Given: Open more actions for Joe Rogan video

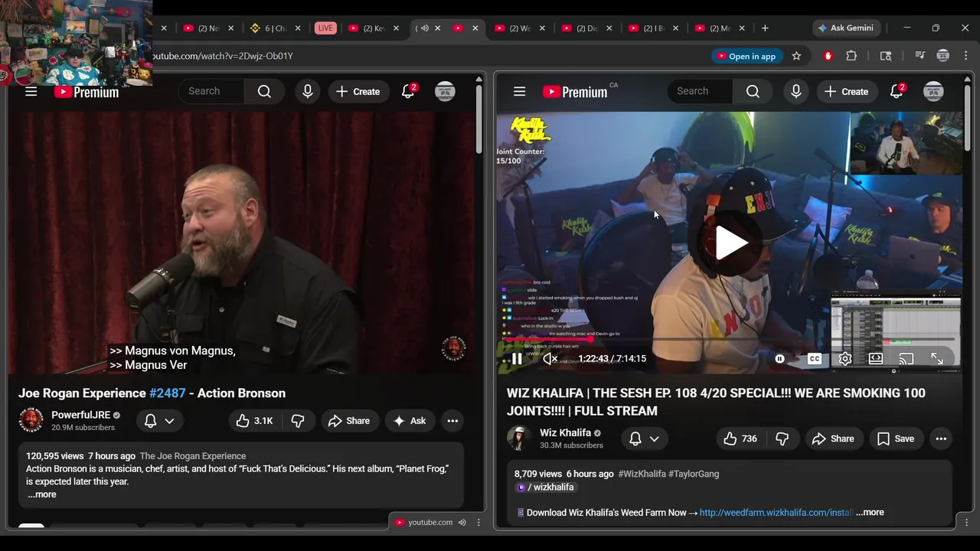Looking at the screenshot, I should 452,421.
